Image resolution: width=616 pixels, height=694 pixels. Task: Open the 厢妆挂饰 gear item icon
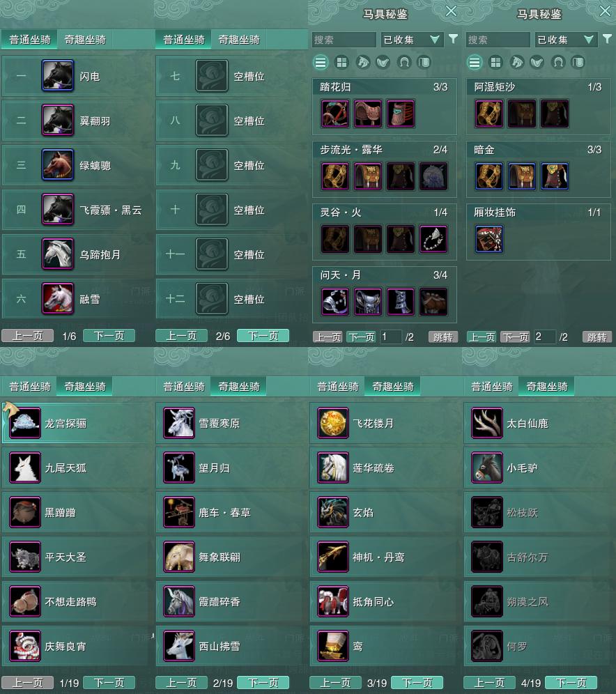point(488,239)
